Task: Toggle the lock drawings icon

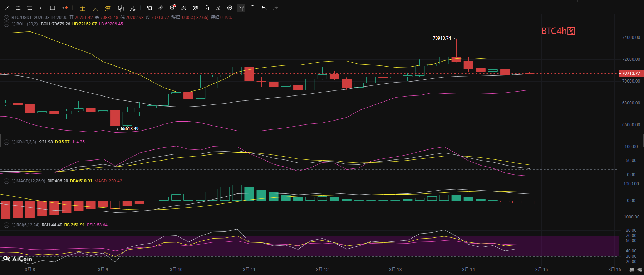Action: 207,8
